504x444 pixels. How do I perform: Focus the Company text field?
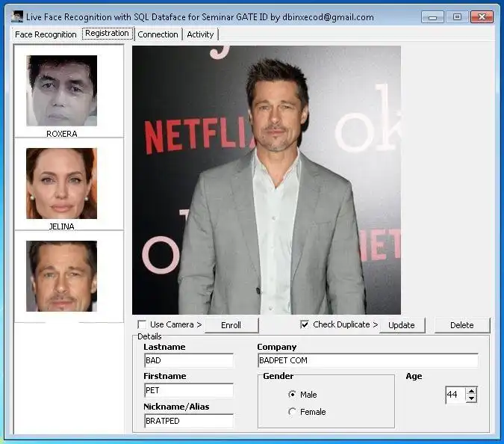[x=367, y=360]
